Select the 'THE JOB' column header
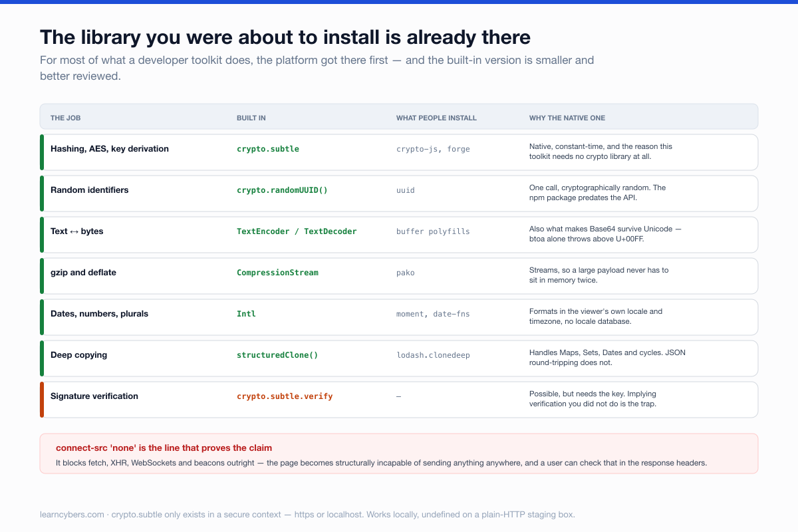The image size is (798, 532). point(65,118)
